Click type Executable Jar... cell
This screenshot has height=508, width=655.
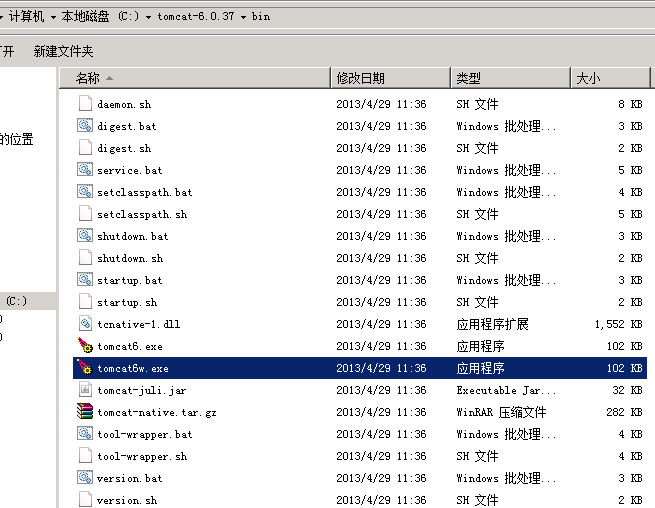click(x=506, y=390)
